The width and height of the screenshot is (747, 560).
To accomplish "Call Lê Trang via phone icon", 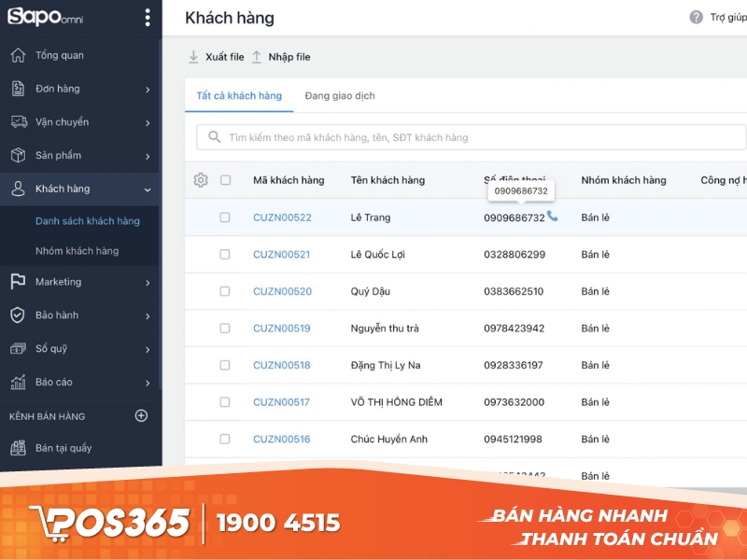I will point(552,217).
